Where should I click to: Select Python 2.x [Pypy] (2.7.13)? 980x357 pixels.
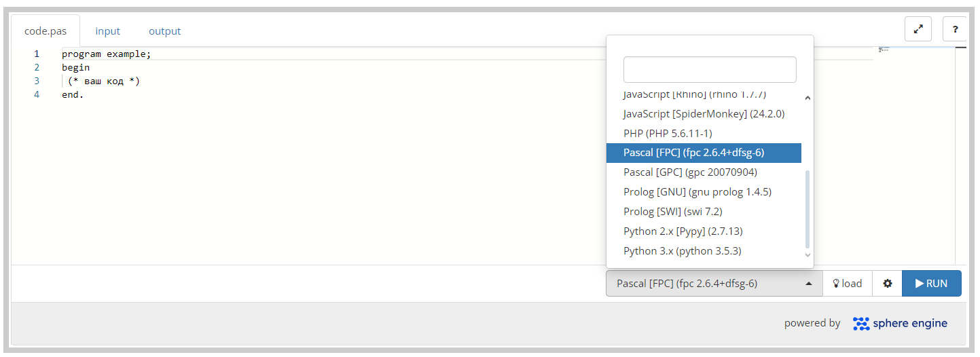[683, 231]
